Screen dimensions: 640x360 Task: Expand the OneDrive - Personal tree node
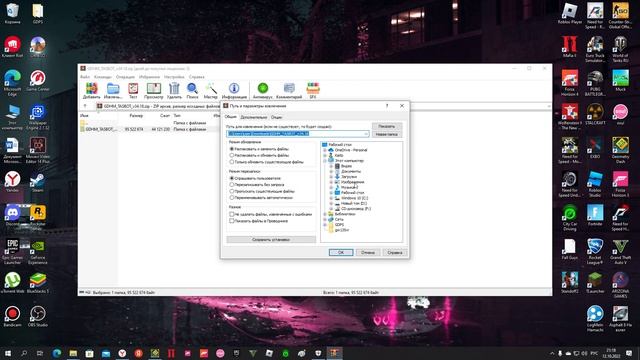pyautogui.click(x=325, y=150)
